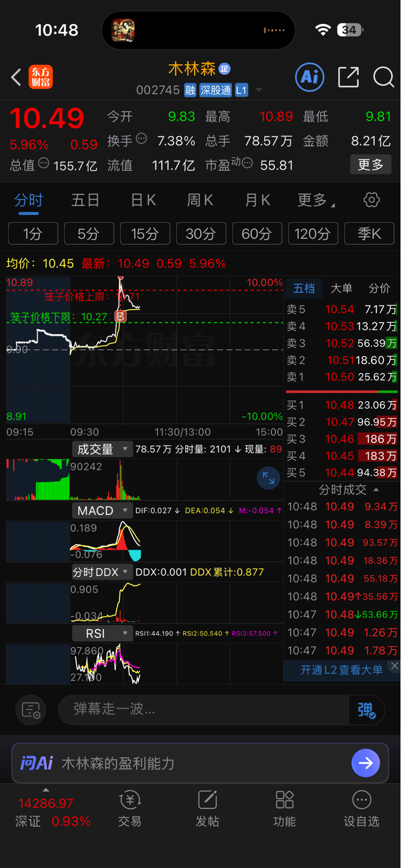The width and height of the screenshot is (401, 868).
Task: Select the 季K interval button
Action: (x=369, y=233)
